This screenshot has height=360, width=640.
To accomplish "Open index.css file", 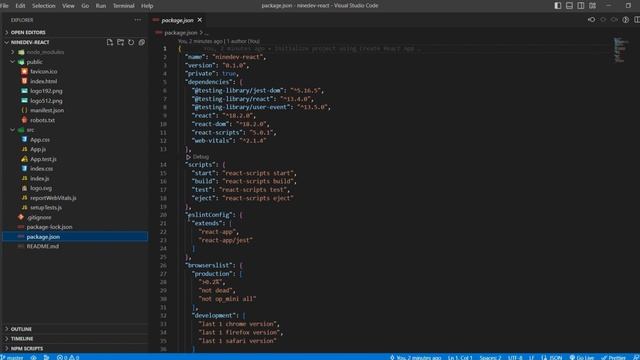I will click(x=41, y=169).
